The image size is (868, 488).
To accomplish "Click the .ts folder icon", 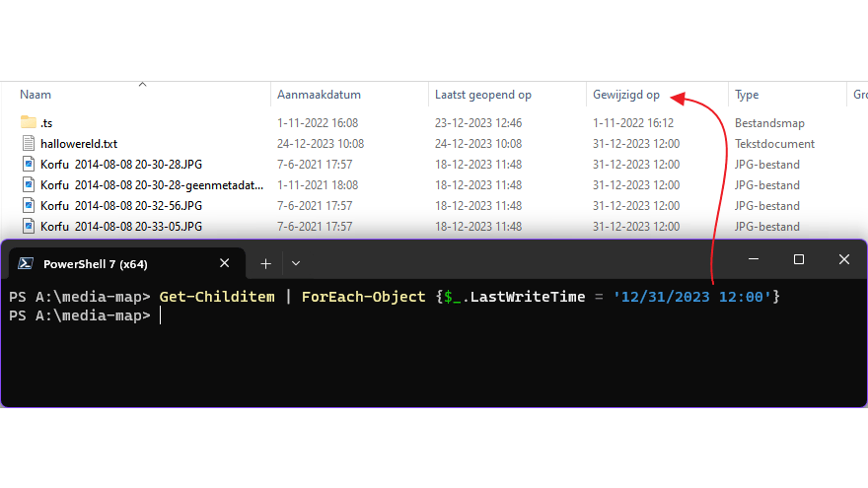I will click(x=28, y=123).
